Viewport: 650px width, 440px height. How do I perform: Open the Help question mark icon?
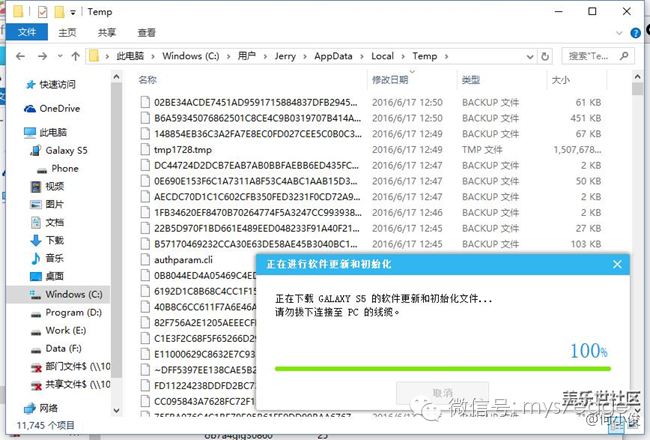tap(635, 33)
